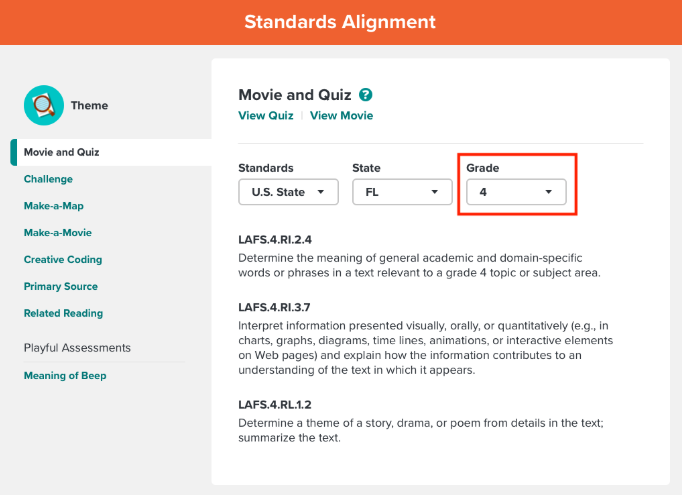Click the LAFS.4.RI.2.4 standard code

(x=275, y=240)
